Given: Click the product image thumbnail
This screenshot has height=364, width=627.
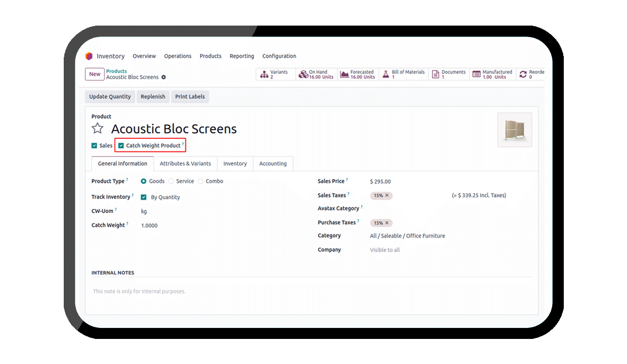Looking at the screenshot, I should (514, 130).
